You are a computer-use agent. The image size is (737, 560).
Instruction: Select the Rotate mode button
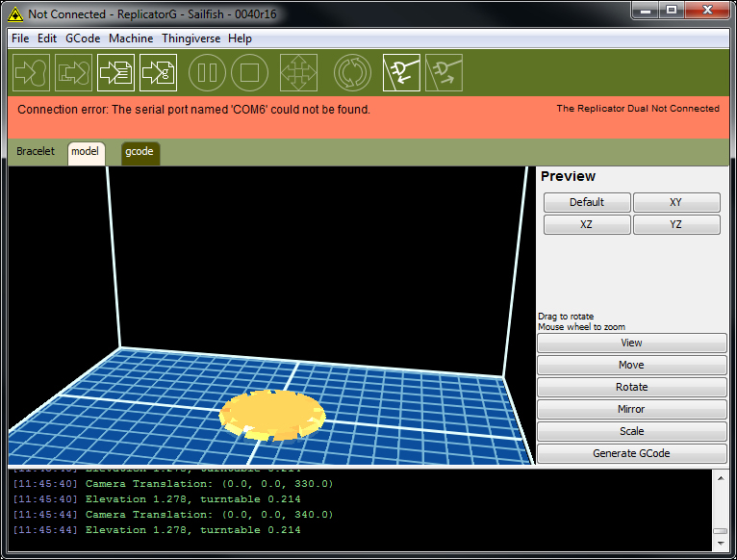(632, 387)
